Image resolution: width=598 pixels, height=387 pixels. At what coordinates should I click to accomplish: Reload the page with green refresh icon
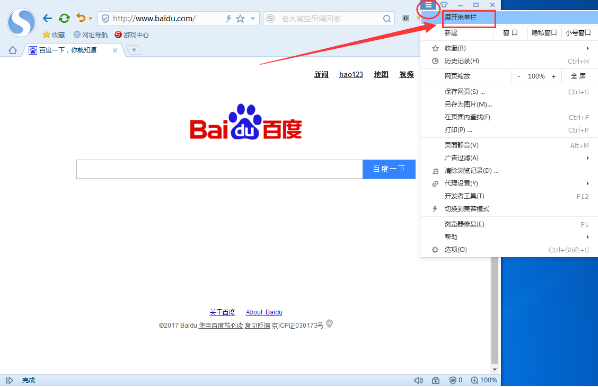(64, 18)
